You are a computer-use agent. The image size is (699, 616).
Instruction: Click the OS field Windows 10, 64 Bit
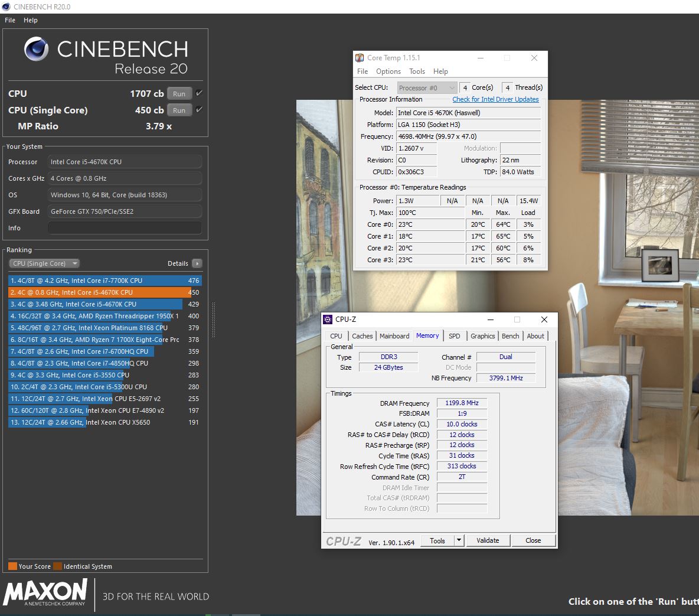click(x=125, y=195)
